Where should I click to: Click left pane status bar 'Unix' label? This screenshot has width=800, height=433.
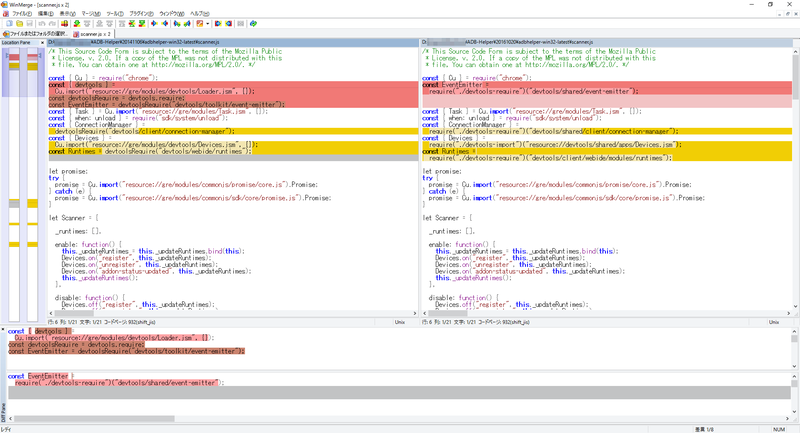pyautogui.click(x=399, y=322)
